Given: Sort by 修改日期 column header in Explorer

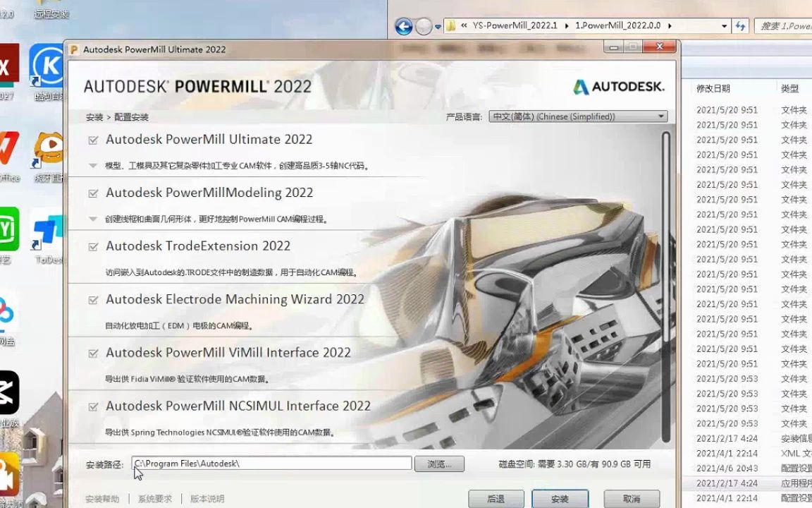Looking at the screenshot, I should [713, 89].
